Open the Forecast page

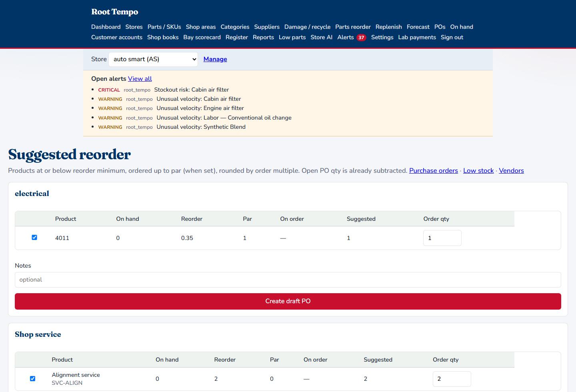[x=418, y=27]
